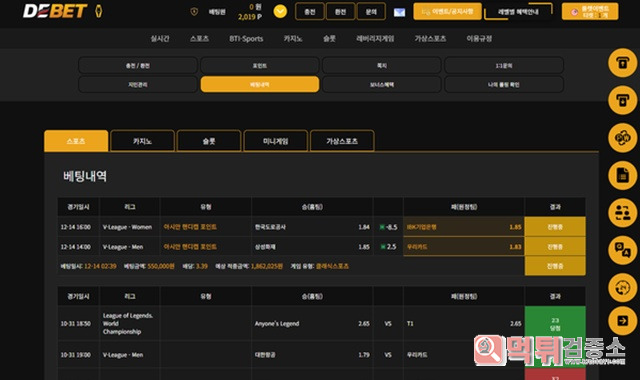Open 레버리지게임 in the main navigation
The image size is (640, 380).
(x=375, y=38)
